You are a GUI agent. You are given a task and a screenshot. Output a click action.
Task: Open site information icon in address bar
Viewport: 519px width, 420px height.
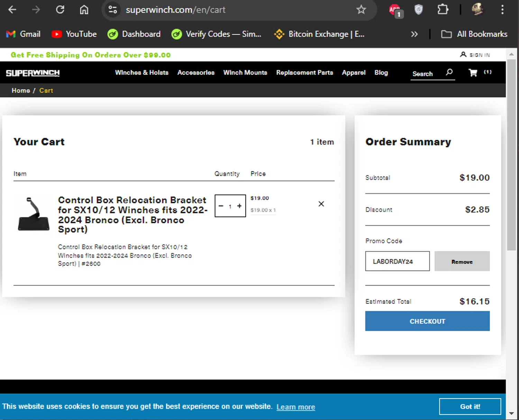(x=113, y=10)
